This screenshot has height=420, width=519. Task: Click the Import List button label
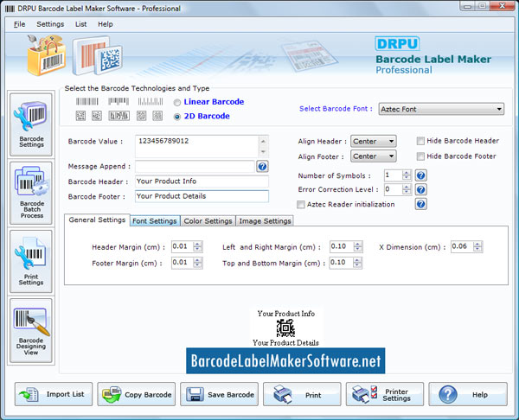click(65, 394)
